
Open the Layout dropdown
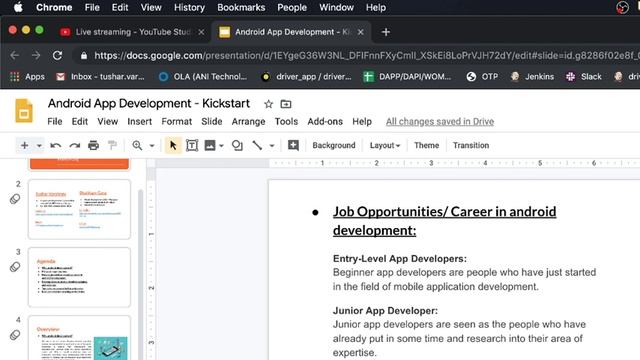(x=384, y=145)
